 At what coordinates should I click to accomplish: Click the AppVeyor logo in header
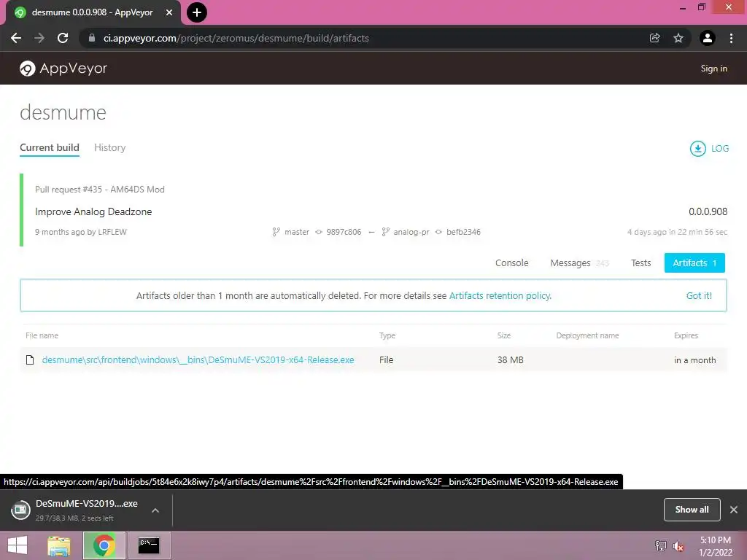coord(63,69)
